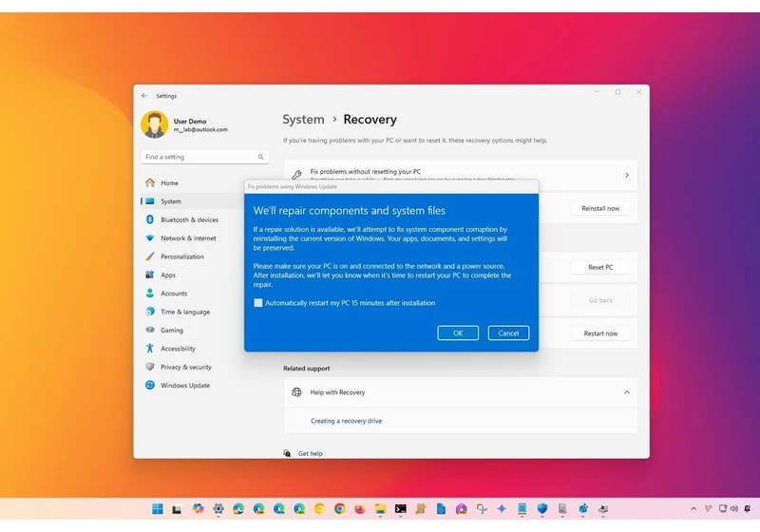The image size is (760, 532).
Task: Click the Accounts person icon
Action: [x=150, y=294]
